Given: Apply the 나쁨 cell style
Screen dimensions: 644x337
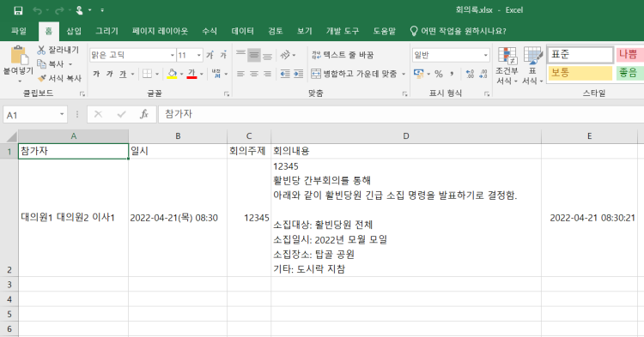Looking at the screenshot, I should tap(630, 55).
